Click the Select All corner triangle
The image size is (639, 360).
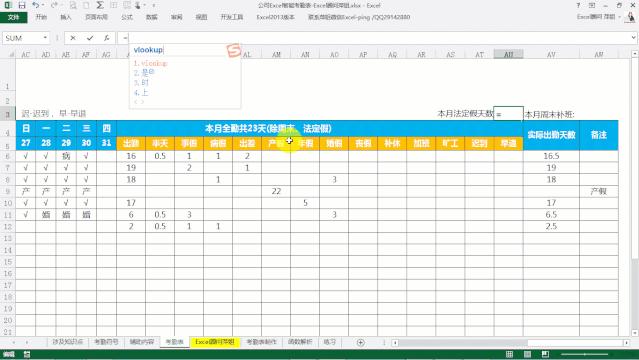(x=11, y=54)
